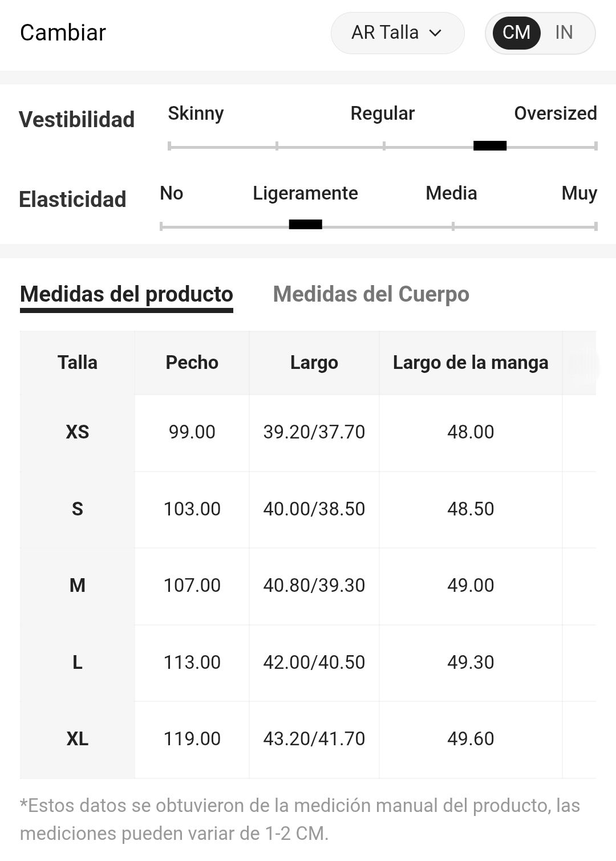This screenshot has width=616, height=861.
Task: Click the Oversized fit label
Action: click(556, 113)
